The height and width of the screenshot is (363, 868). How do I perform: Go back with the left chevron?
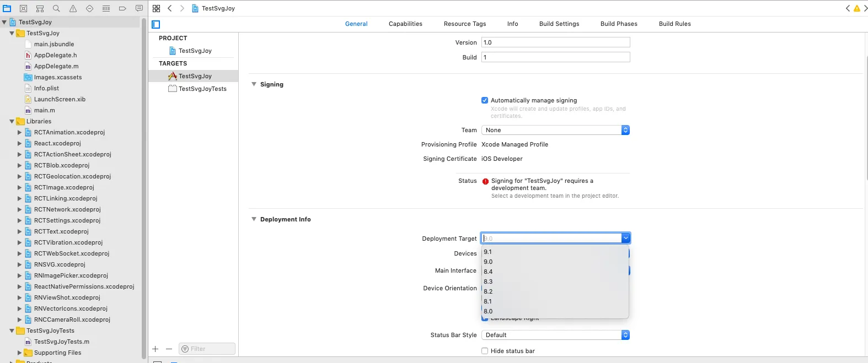point(170,8)
